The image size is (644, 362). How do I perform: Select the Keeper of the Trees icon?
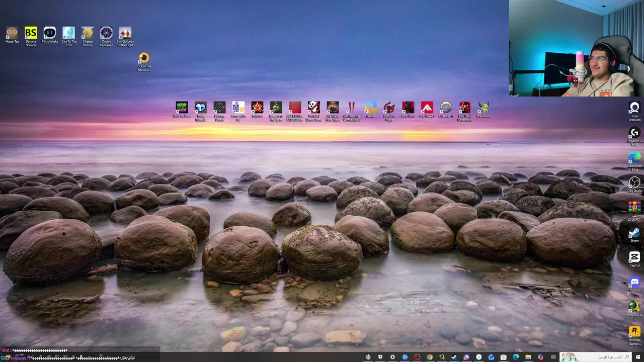276,111
